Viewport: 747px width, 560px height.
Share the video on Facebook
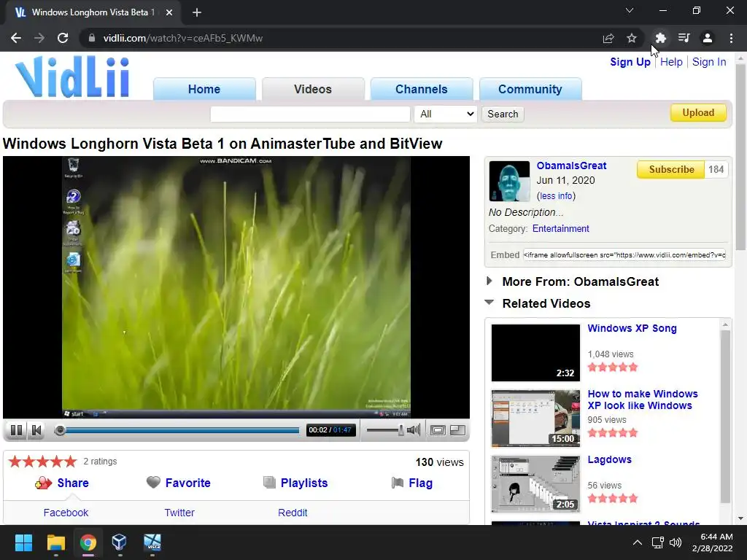[x=66, y=513]
